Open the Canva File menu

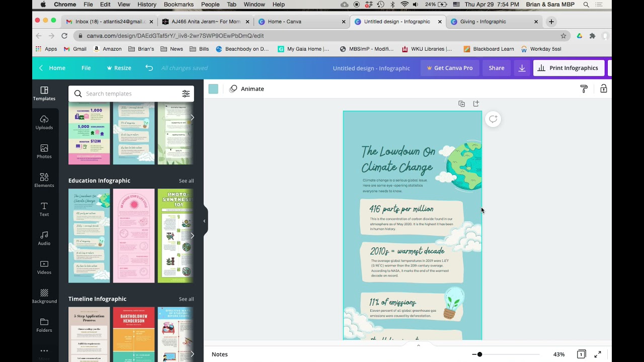[x=86, y=68]
